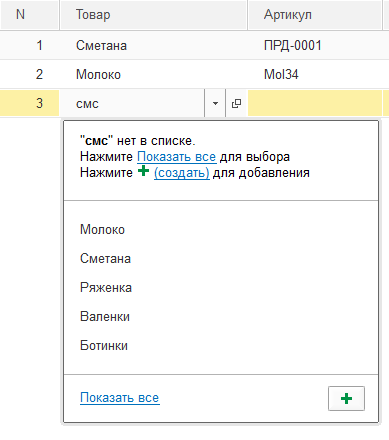Click the (создать) link
Viewport: 389px width, 440px height.
coord(182,173)
